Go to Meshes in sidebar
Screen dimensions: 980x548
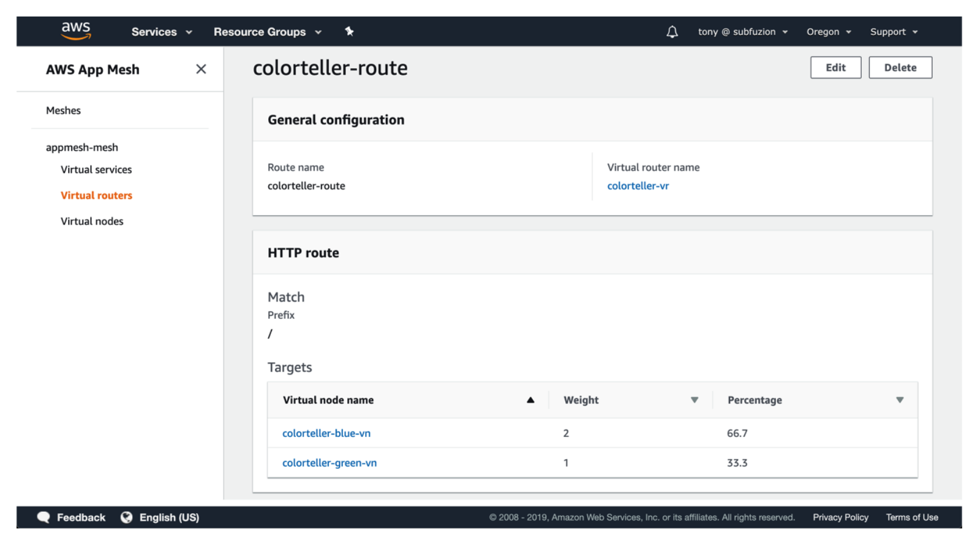[x=63, y=110]
